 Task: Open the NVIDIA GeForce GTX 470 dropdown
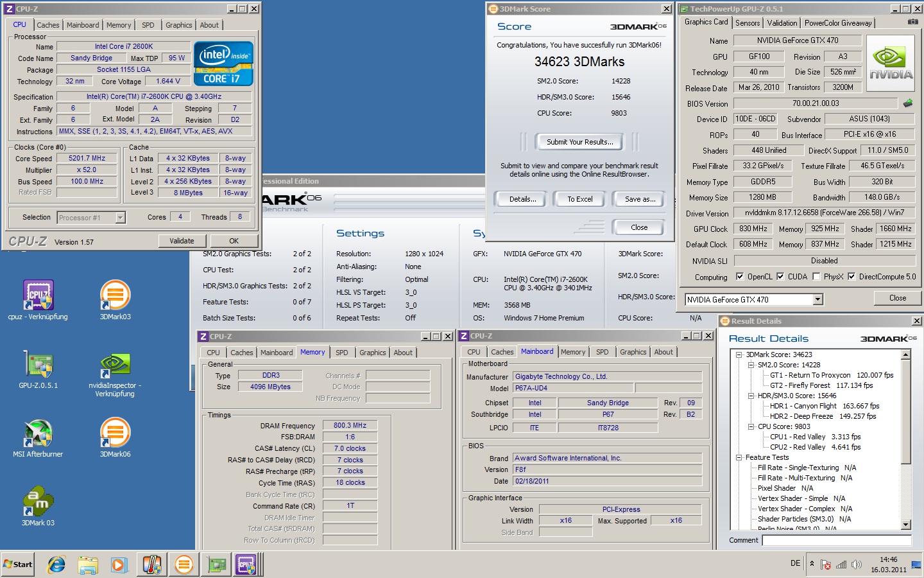[x=817, y=300]
